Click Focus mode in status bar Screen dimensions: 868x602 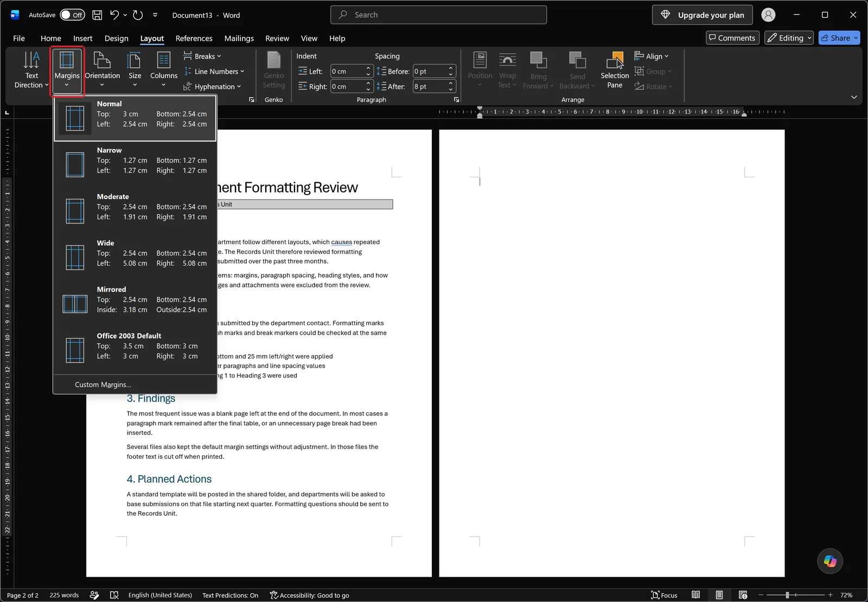664,595
